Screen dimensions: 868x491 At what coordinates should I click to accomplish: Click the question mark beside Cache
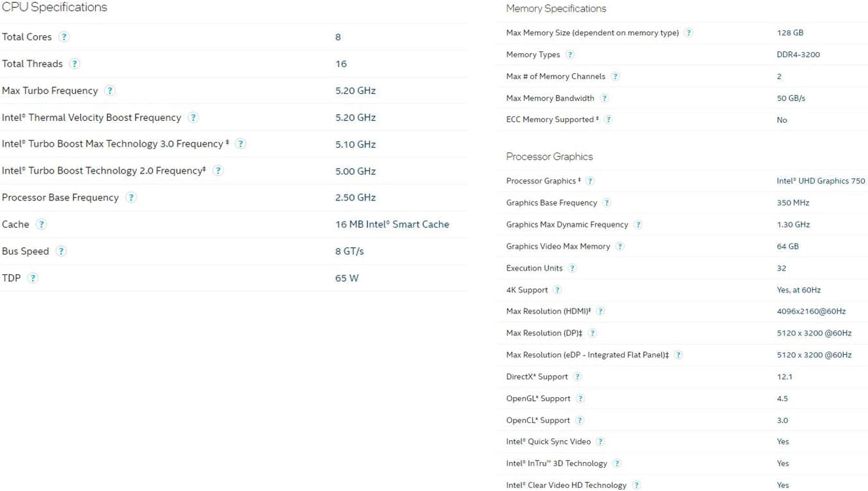pyautogui.click(x=41, y=225)
